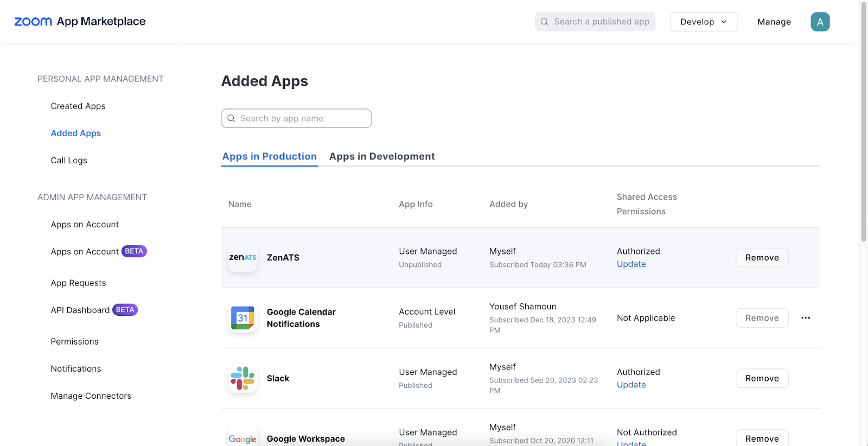
Task: Focus the Search by app name field
Action: pyautogui.click(x=296, y=118)
